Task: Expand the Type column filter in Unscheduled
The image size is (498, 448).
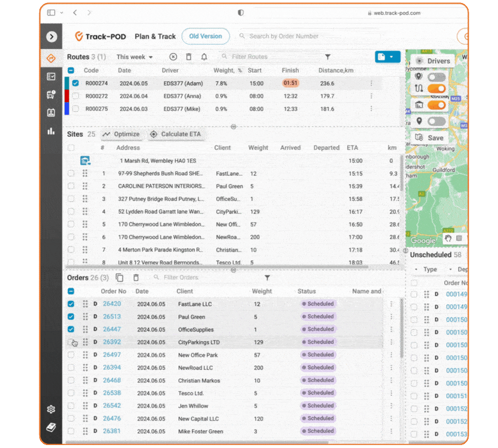Action: pos(416,269)
